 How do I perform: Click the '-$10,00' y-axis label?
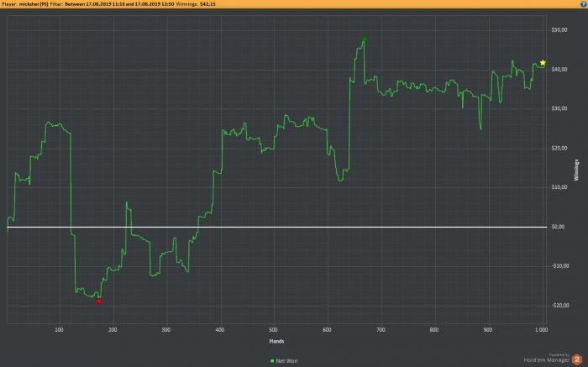[x=560, y=266]
